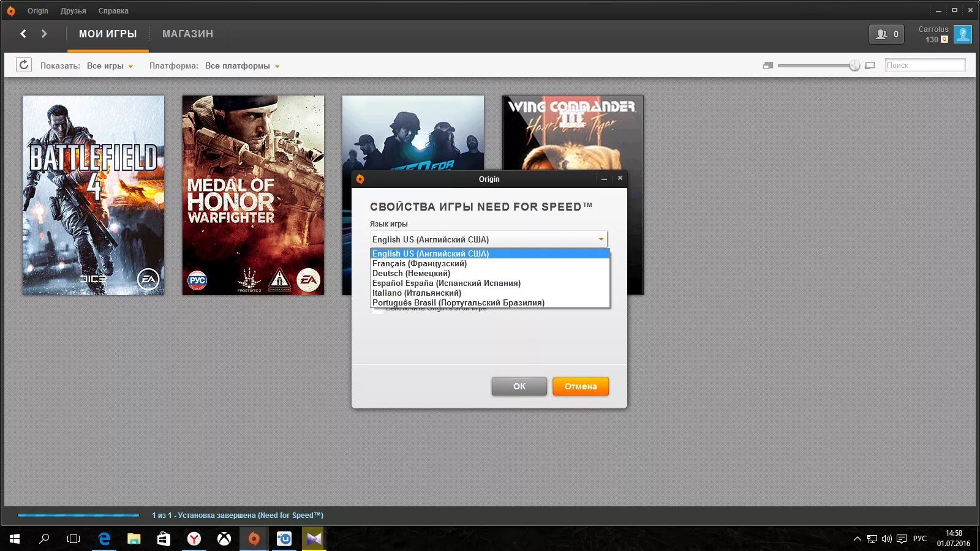The height and width of the screenshot is (551, 980).
Task: Click the 130 Origin points badge
Action: [937, 39]
